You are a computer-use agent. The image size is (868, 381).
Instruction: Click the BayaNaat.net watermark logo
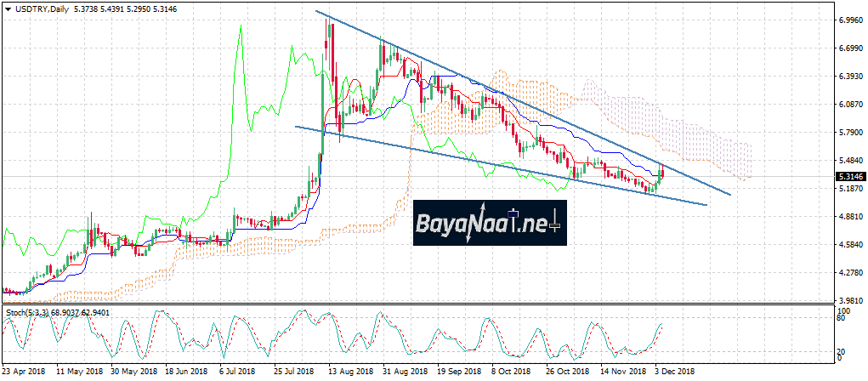488,223
